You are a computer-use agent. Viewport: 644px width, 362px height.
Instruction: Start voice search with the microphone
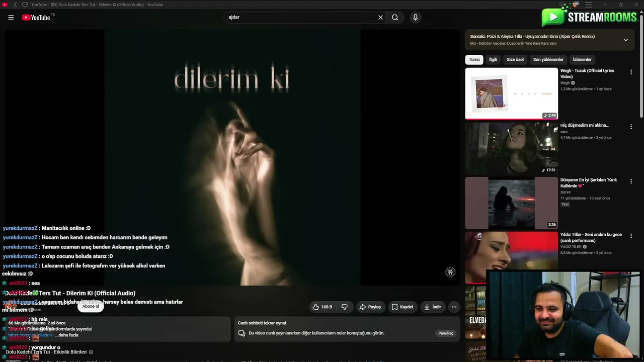coord(415,18)
